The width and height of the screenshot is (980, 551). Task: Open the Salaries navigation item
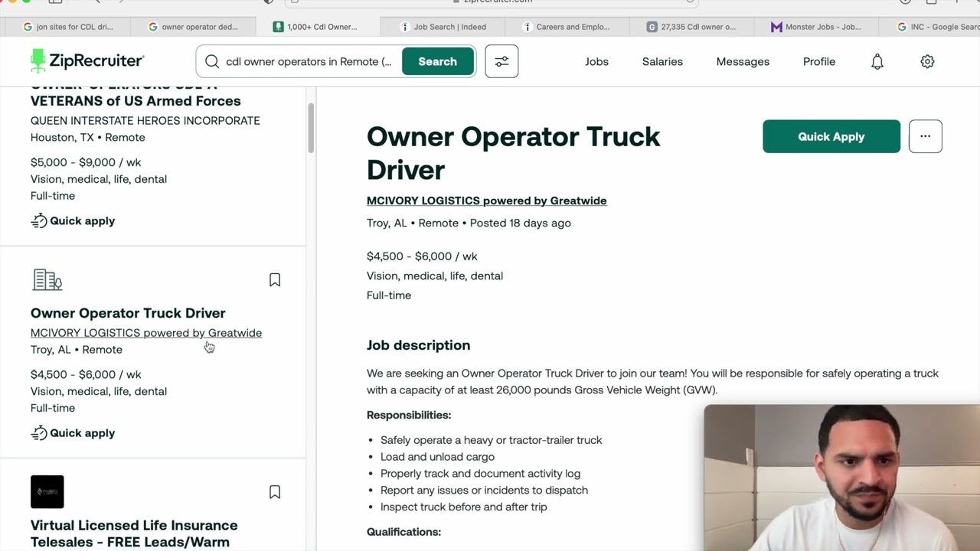(662, 61)
